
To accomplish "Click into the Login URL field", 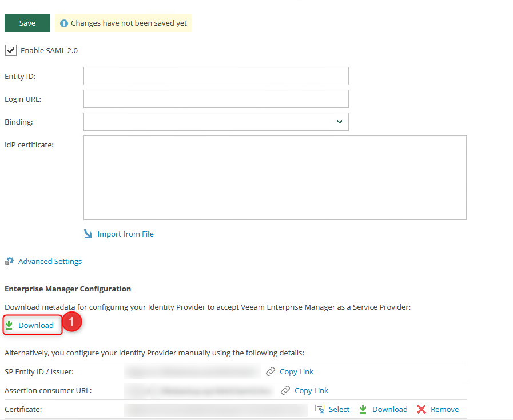I will (216, 99).
